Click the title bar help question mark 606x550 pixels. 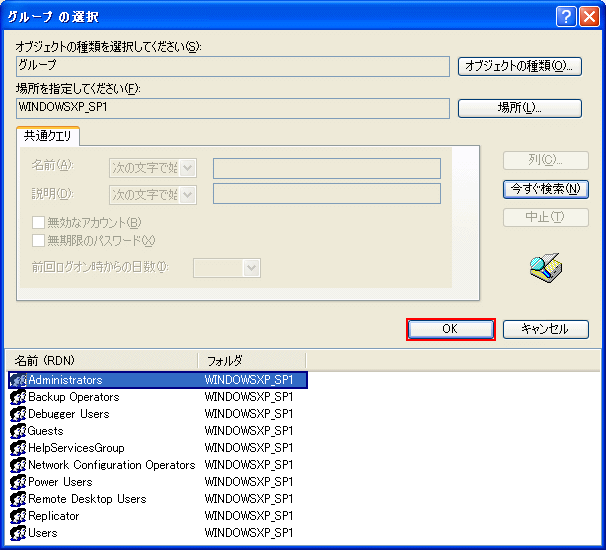[x=566, y=17]
